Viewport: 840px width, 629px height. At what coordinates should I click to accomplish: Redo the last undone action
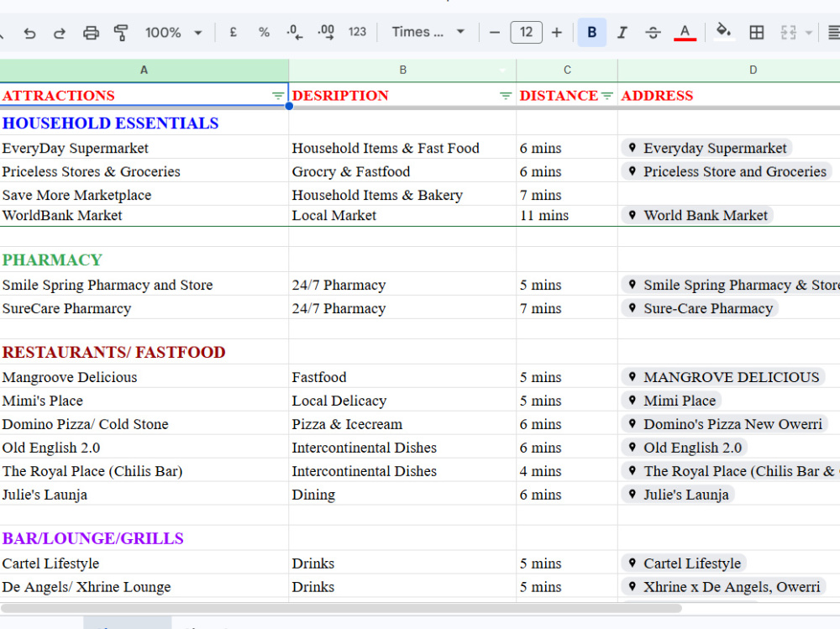pyautogui.click(x=60, y=33)
